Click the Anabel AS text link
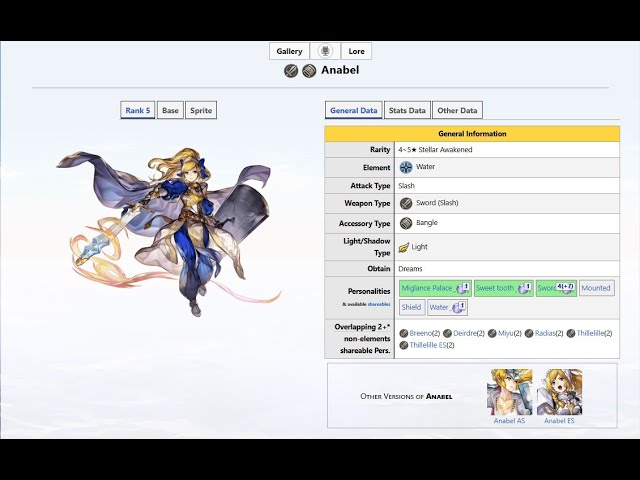The height and width of the screenshot is (480, 640). click(x=509, y=421)
